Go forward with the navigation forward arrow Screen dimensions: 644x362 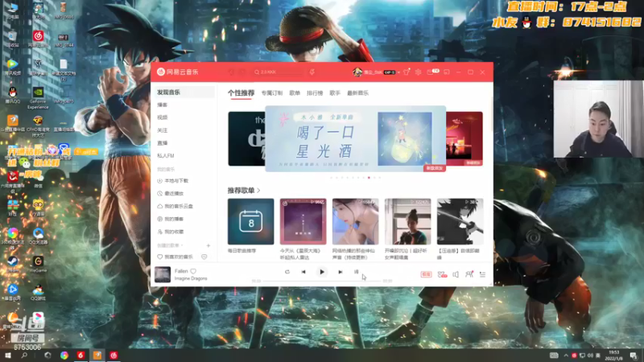click(x=242, y=72)
